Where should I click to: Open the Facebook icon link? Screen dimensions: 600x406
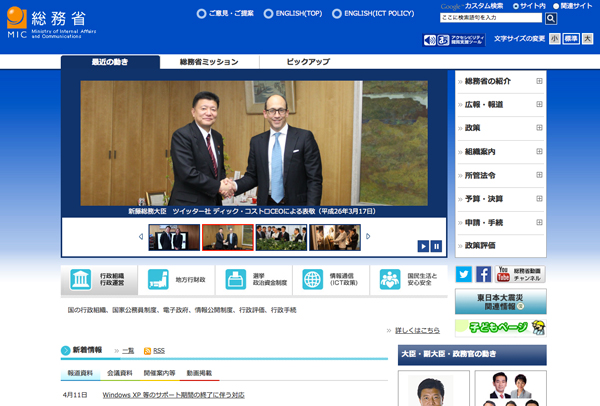pyautogui.click(x=483, y=274)
